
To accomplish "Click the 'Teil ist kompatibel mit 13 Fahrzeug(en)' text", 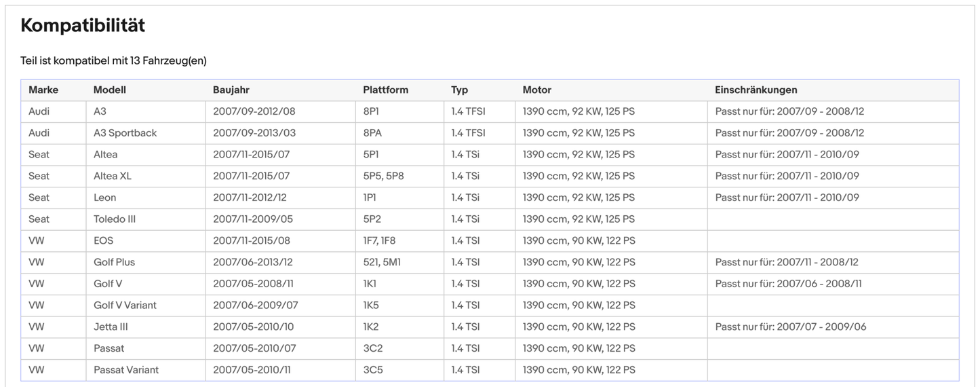I will (x=113, y=60).
